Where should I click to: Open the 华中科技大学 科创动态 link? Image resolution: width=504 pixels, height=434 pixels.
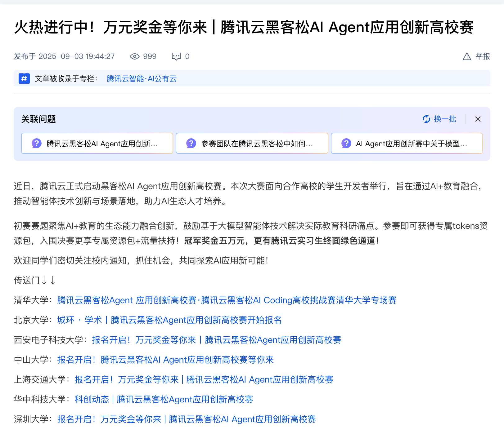[x=164, y=399]
